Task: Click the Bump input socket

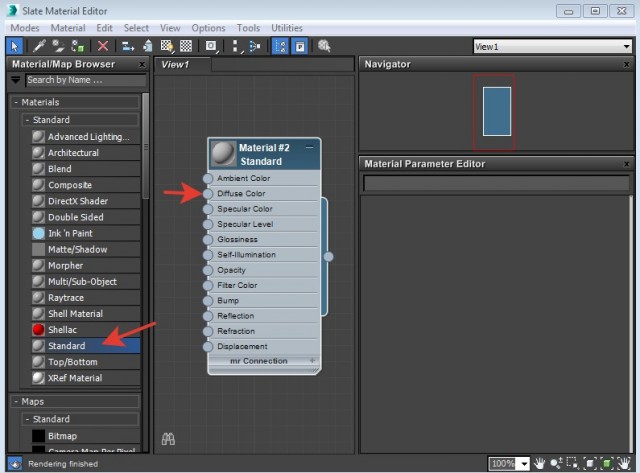Action: [x=208, y=301]
